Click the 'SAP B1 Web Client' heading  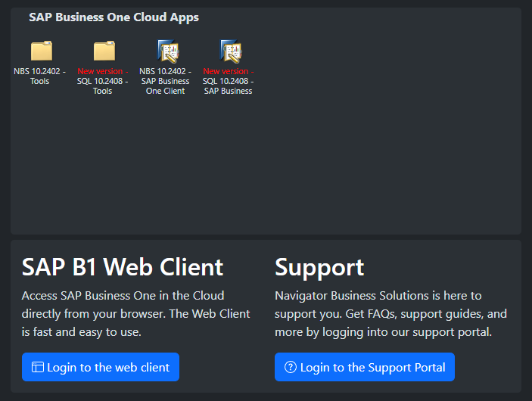123,267
